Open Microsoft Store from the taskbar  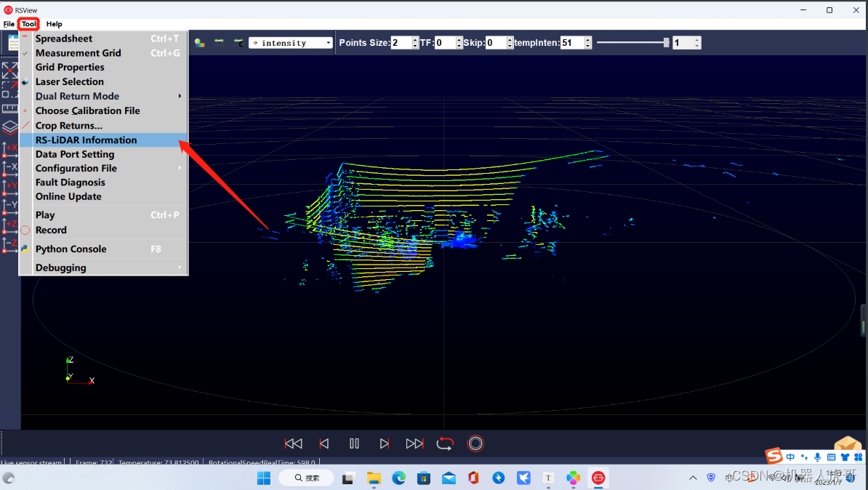(x=424, y=478)
